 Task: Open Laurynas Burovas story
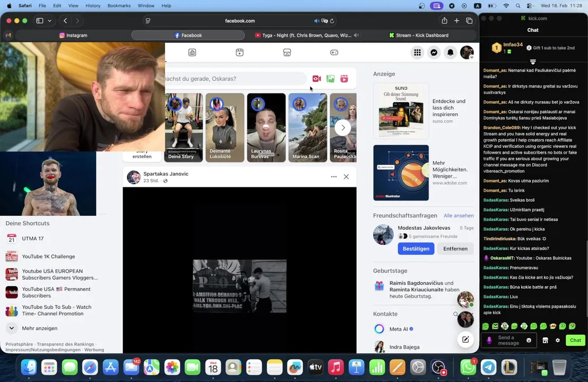point(266,127)
